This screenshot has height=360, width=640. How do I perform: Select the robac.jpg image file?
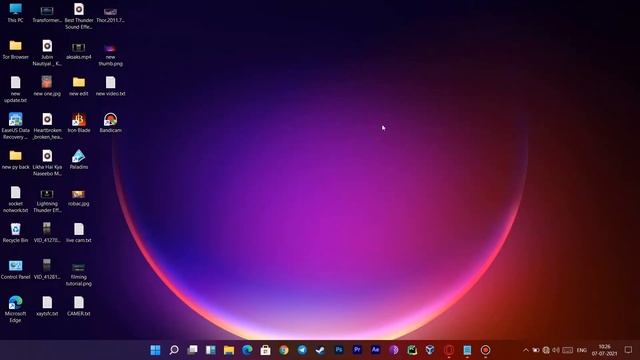click(79, 196)
